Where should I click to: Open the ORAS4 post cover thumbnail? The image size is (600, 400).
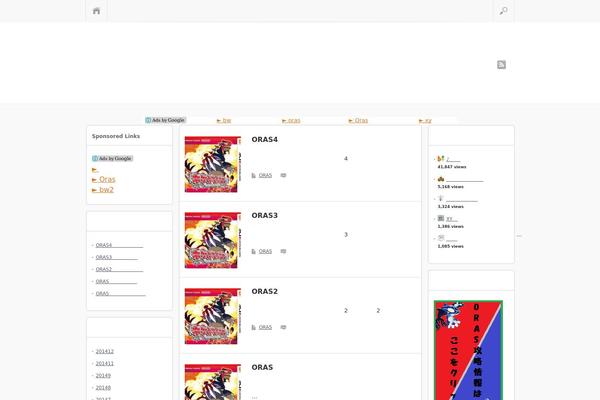click(213, 164)
